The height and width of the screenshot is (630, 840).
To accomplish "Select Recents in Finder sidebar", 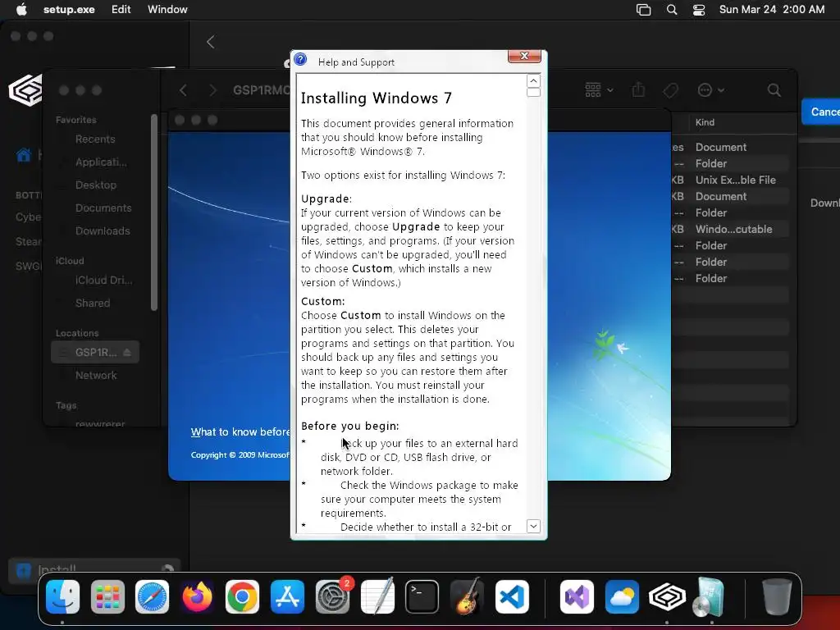I will click(x=95, y=139).
